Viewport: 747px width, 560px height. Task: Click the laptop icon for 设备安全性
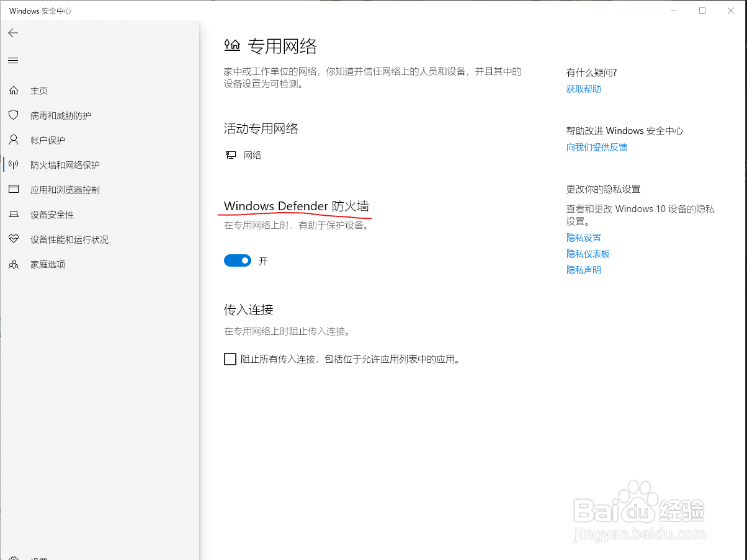pyautogui.click(x=14, y=215)
